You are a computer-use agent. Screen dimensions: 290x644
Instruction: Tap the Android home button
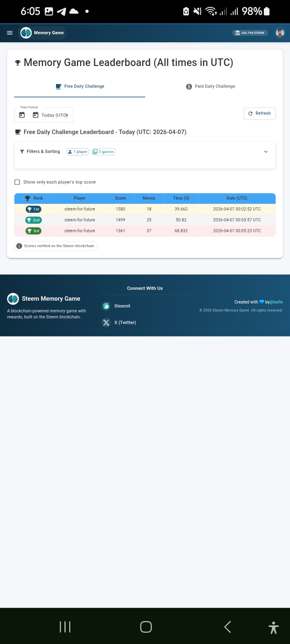(146, 627)
